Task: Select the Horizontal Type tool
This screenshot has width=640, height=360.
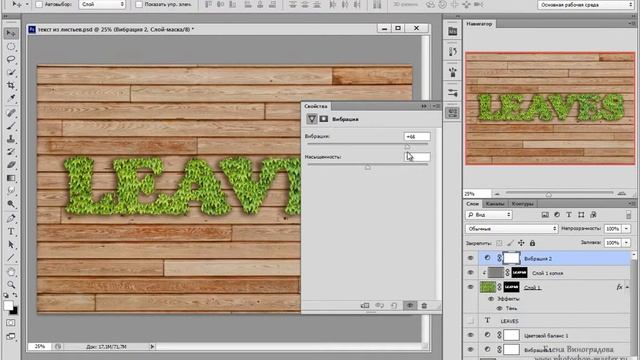Action: 11,231
